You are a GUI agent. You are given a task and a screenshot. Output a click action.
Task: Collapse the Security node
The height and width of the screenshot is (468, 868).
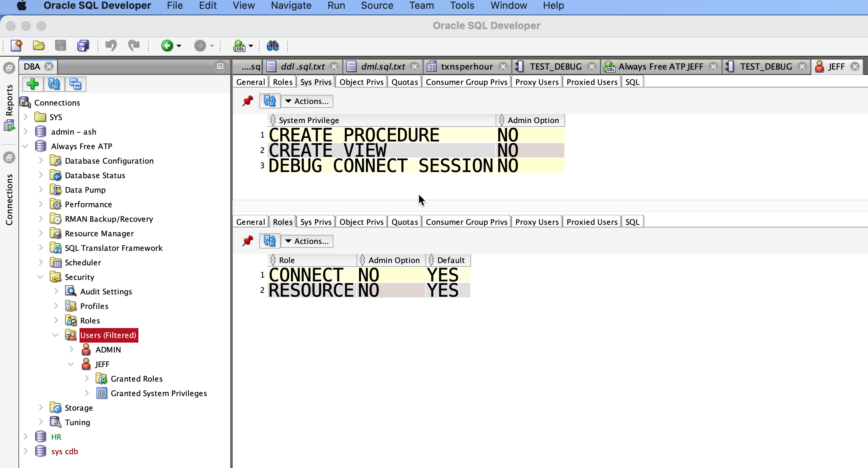coord(41,277)
